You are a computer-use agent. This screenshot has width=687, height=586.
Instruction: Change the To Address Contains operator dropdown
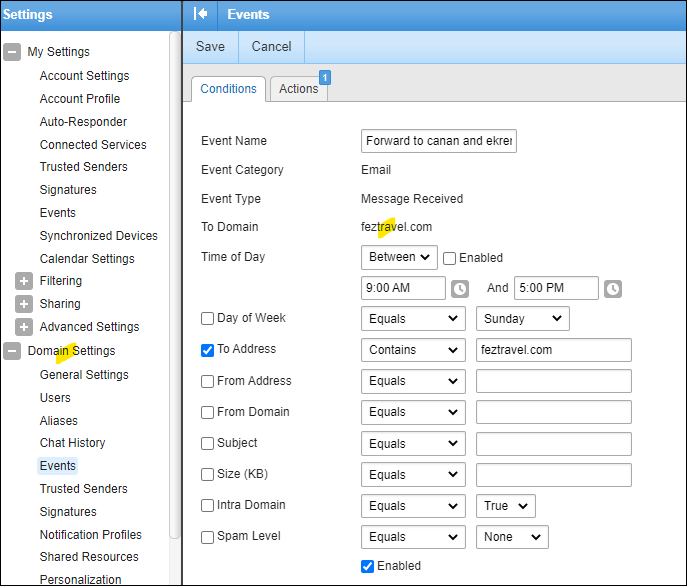[413, 350]
